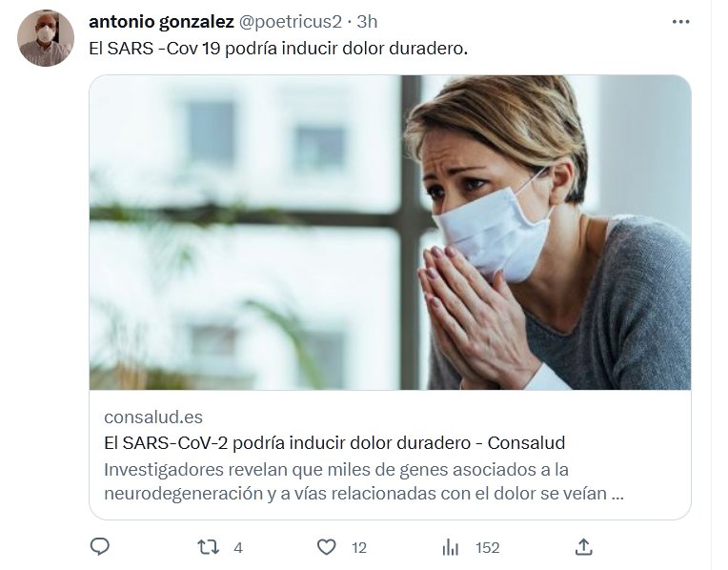Open antonio gonzalez profile picture
728x570 pixels.
[x=46, y=38]
